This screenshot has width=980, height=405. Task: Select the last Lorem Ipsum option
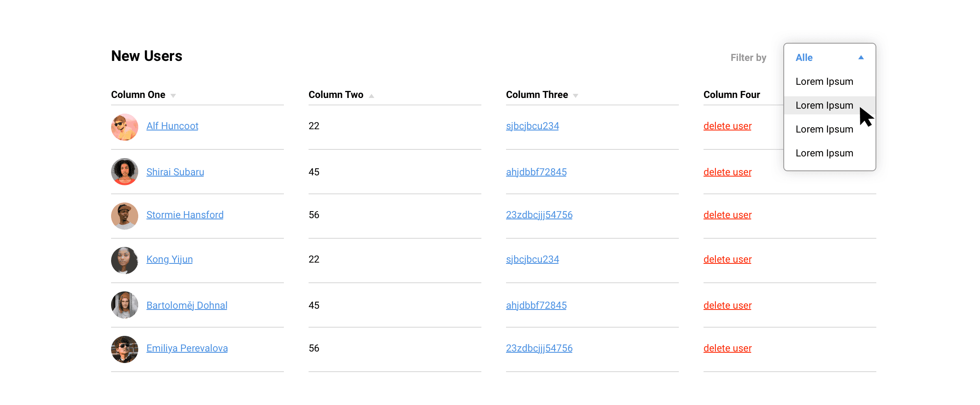824,153
